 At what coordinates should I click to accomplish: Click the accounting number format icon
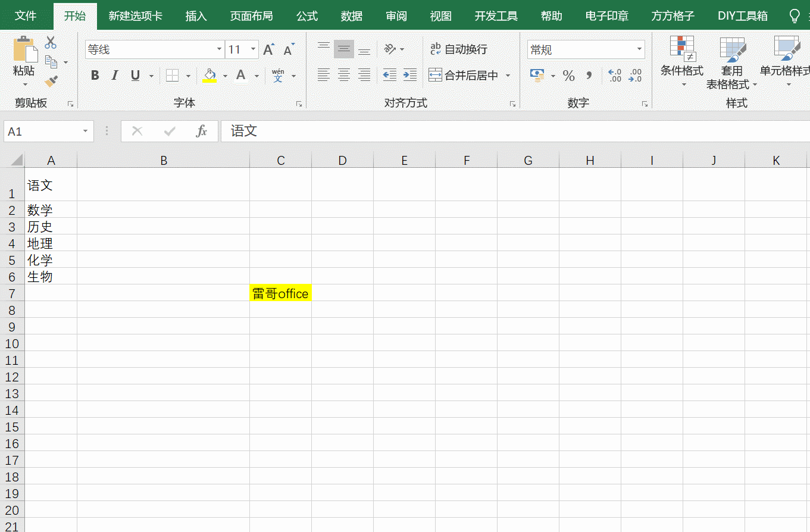(x=537, y=75)
